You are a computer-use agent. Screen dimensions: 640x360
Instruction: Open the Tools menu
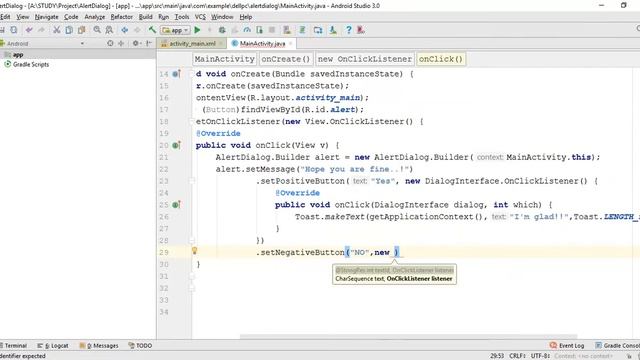click(x=182, y=17)
